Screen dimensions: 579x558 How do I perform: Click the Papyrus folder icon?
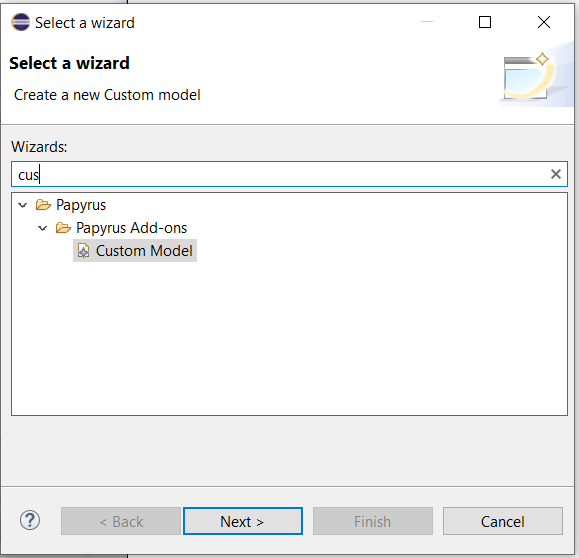[x=43, y=205]
